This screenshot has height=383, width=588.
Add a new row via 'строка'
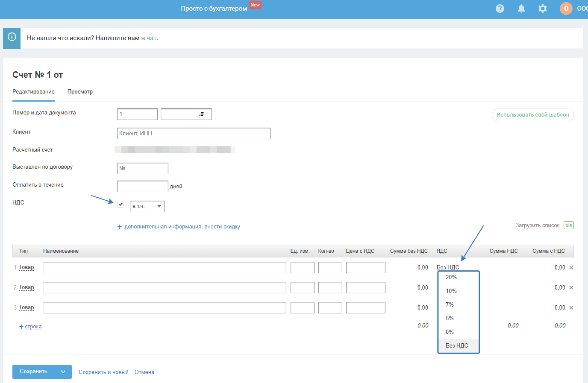tap(33, 327)
